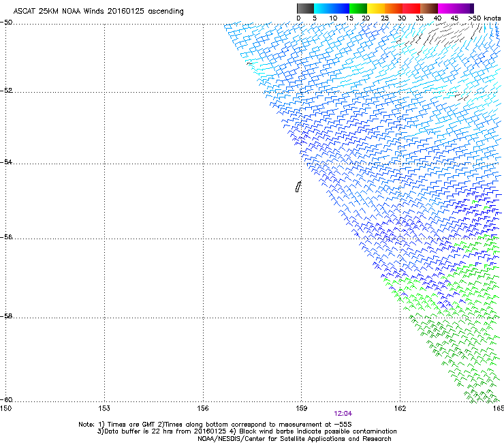This screenshot has width=504, height=443.
Task: Click the longitude axis label 150
Action: 5,408
